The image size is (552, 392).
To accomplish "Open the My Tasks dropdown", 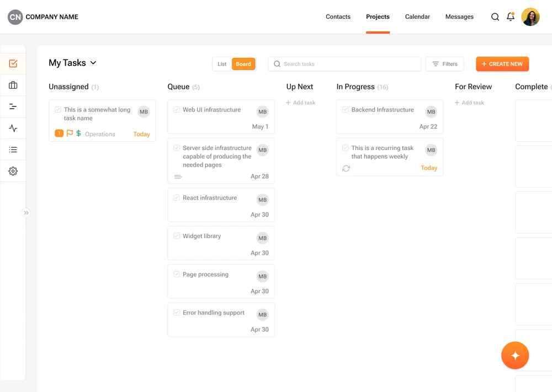I will tap(92, 63).
